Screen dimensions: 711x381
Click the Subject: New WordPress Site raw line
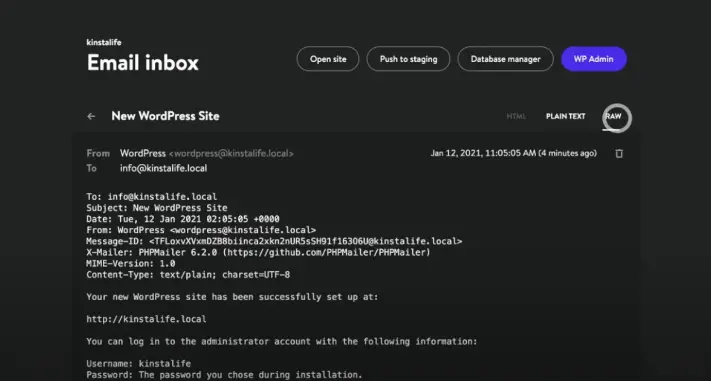[x=157, y=208]
